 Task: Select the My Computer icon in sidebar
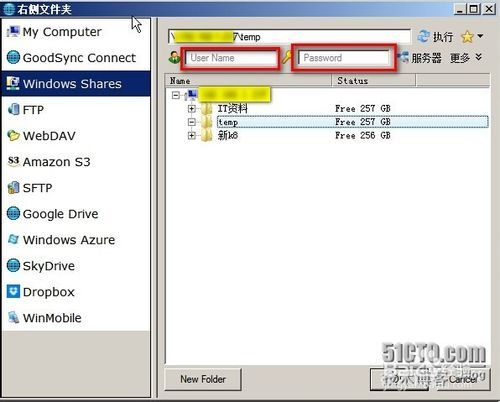(x=13, y=32)
